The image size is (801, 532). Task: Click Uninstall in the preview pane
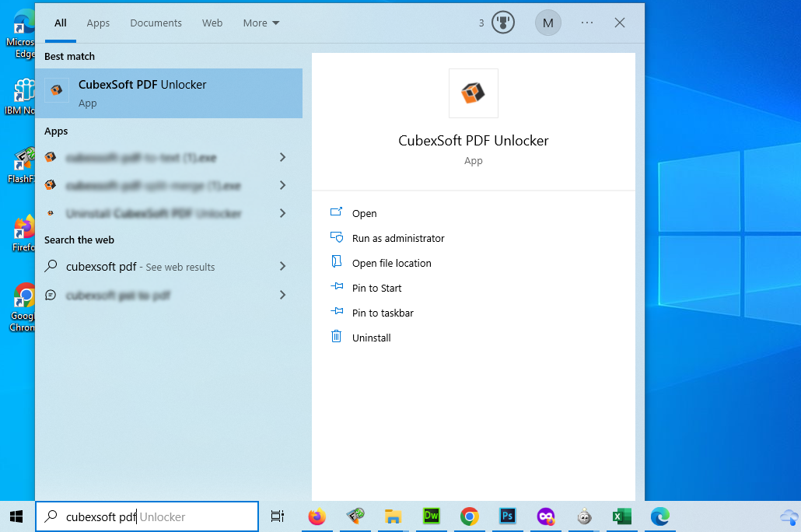coord(361,338)
